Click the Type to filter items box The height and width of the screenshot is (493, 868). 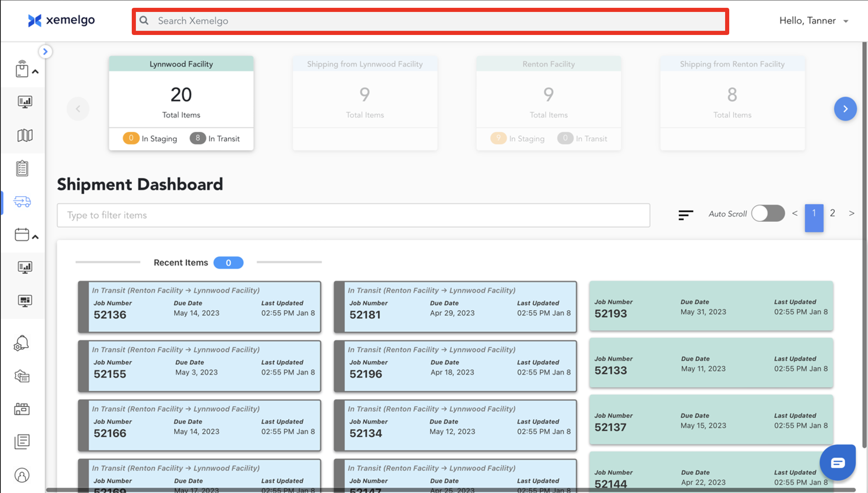tap(353, 215)
